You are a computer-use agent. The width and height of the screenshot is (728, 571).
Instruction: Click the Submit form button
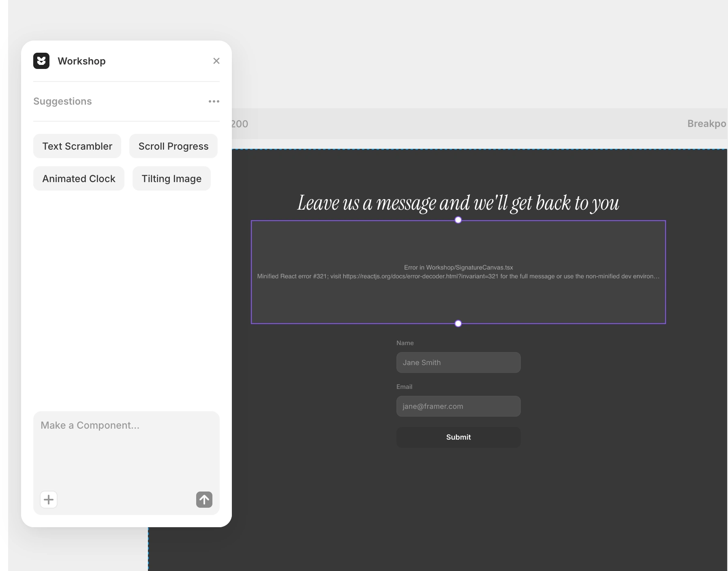point(458,437)
